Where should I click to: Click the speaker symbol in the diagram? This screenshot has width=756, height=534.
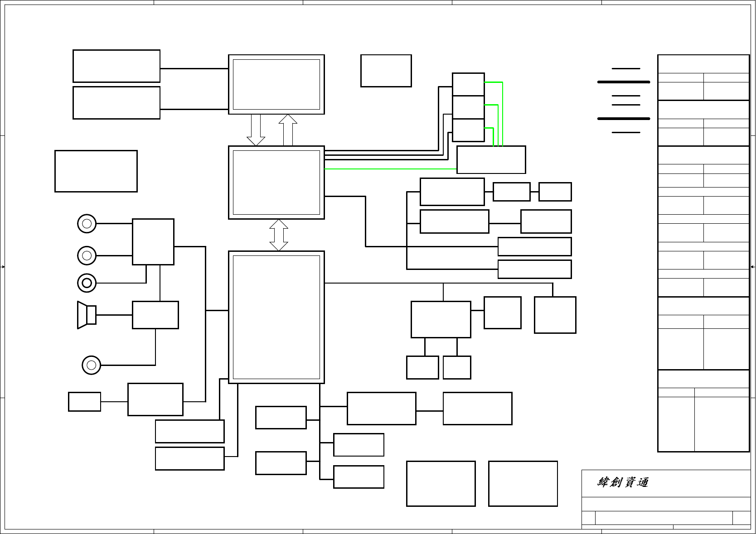point(86,315)
